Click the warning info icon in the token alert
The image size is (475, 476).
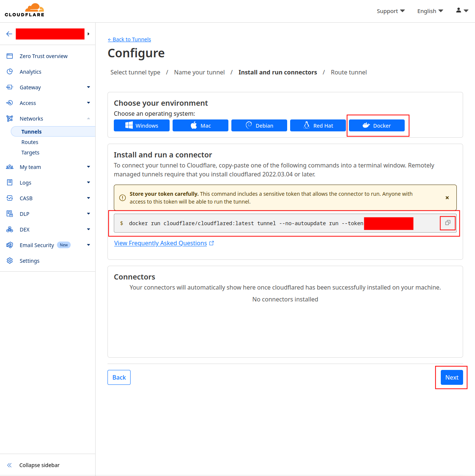[122, 198]
